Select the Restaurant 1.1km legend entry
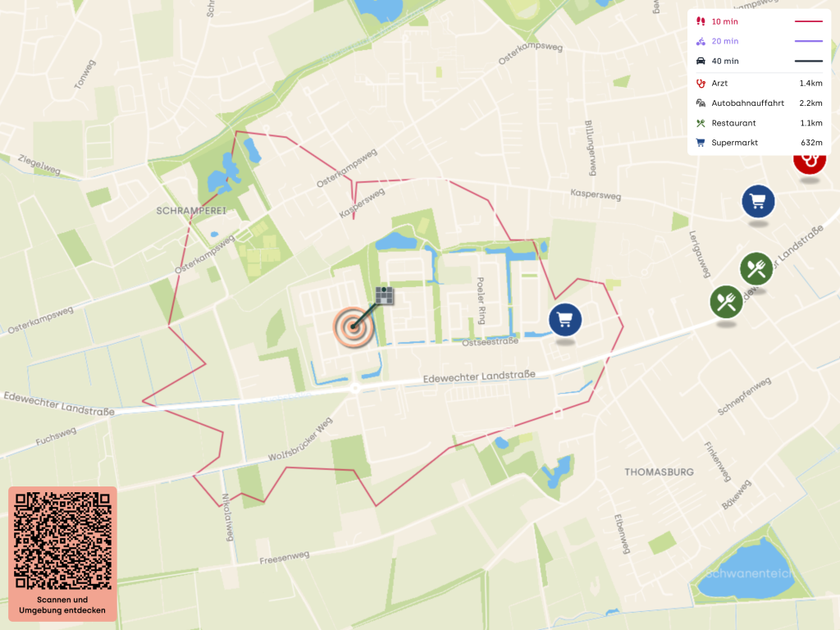 (759, 123)
